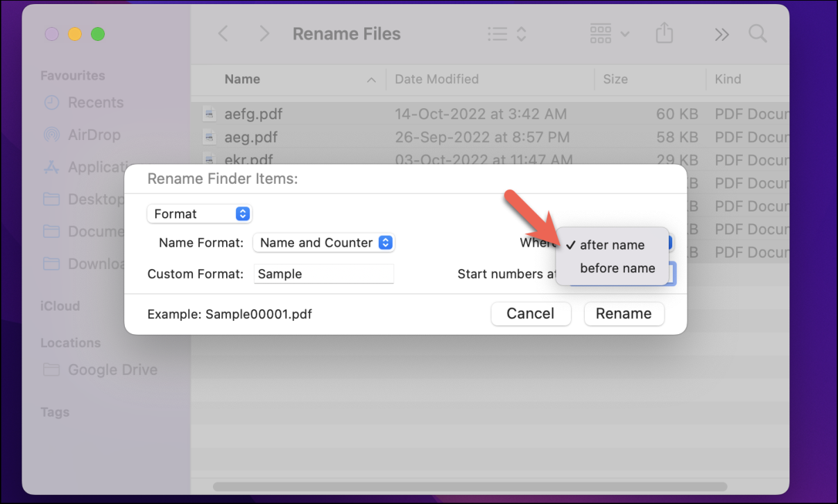Open Google Drive in sidebar Locations

click(x=112, y=370)
